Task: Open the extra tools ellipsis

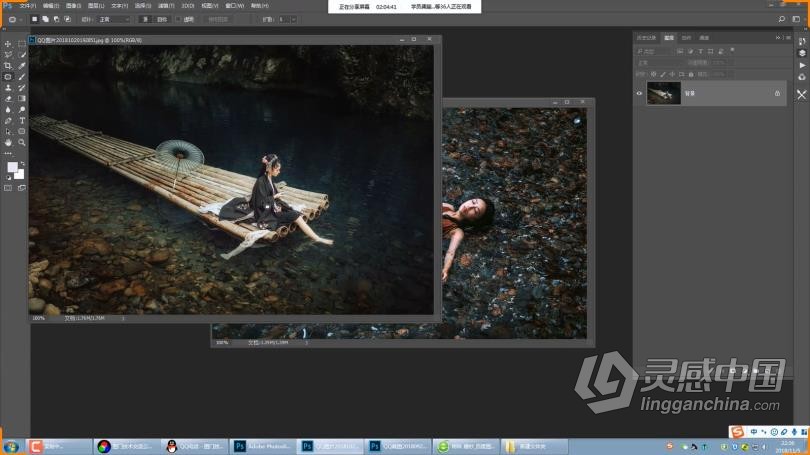Action: click(8, 153)
